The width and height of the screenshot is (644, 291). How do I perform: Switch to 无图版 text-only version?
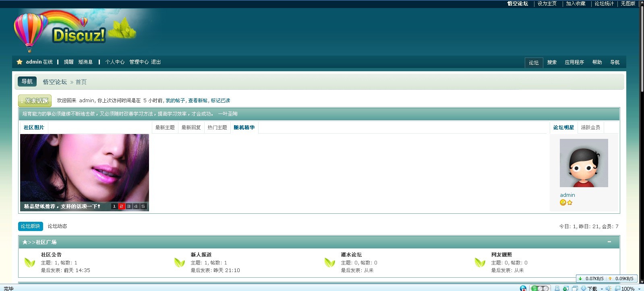tap(628, 4)
